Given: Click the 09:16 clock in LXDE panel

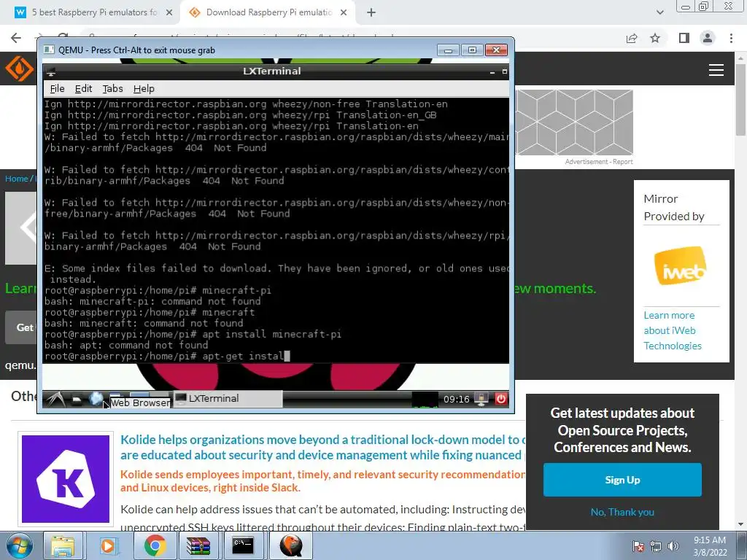Looking at the screenshot, I should (x=457, y=399).
